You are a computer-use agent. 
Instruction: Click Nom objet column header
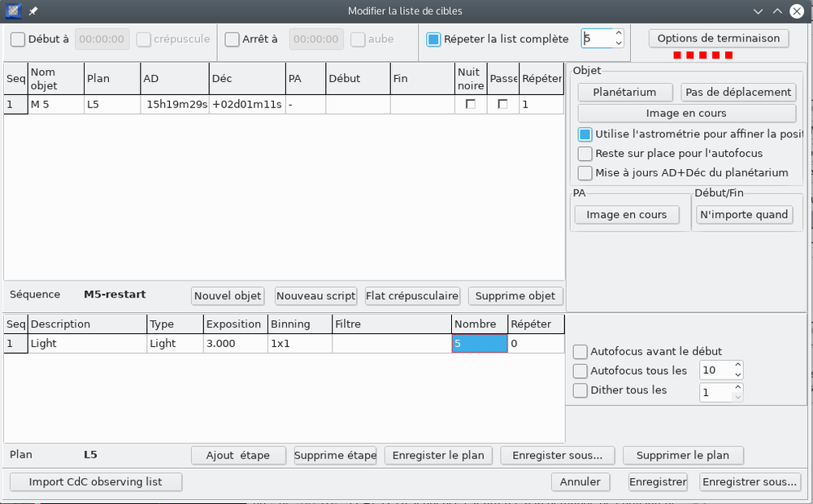tap(56, 79)
